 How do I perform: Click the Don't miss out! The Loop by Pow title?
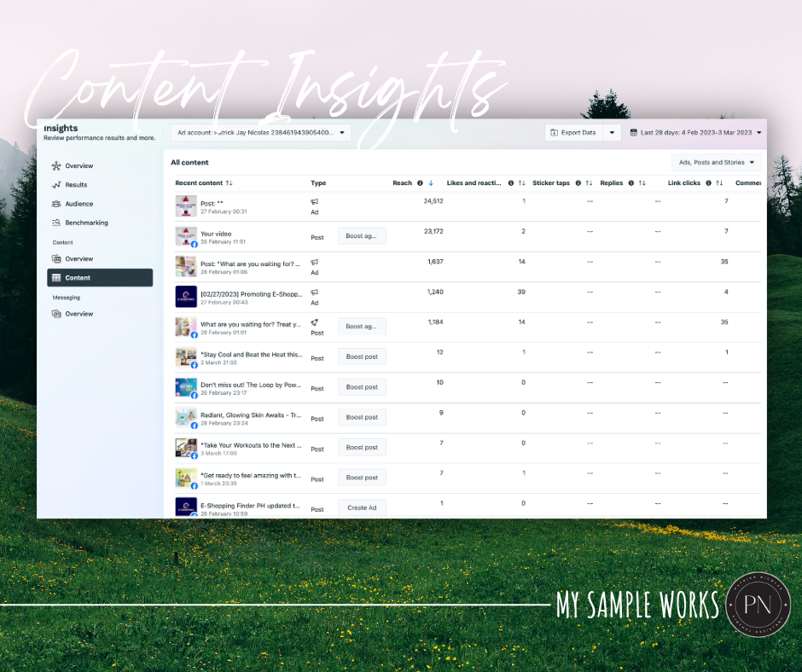point(251,385)
